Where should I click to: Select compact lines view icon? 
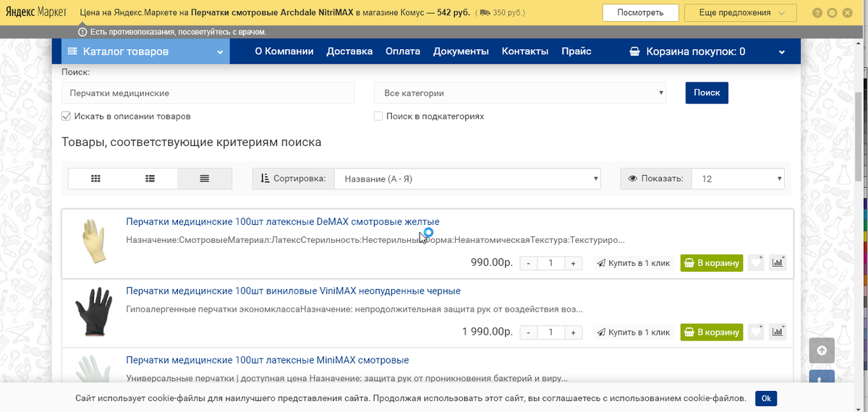click(205, 179)
